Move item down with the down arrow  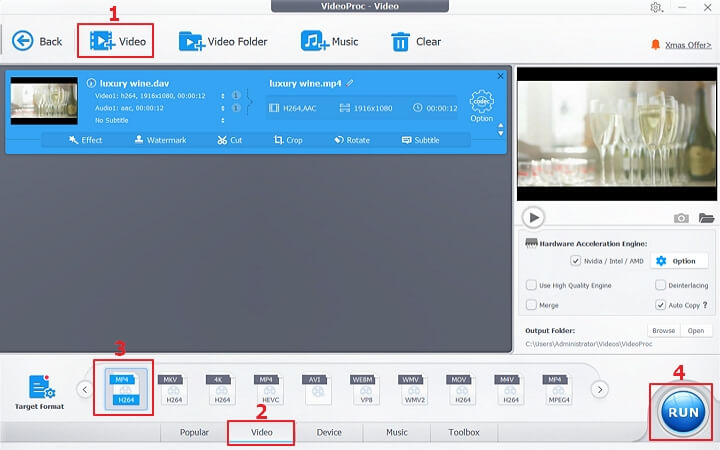(501, 133)
